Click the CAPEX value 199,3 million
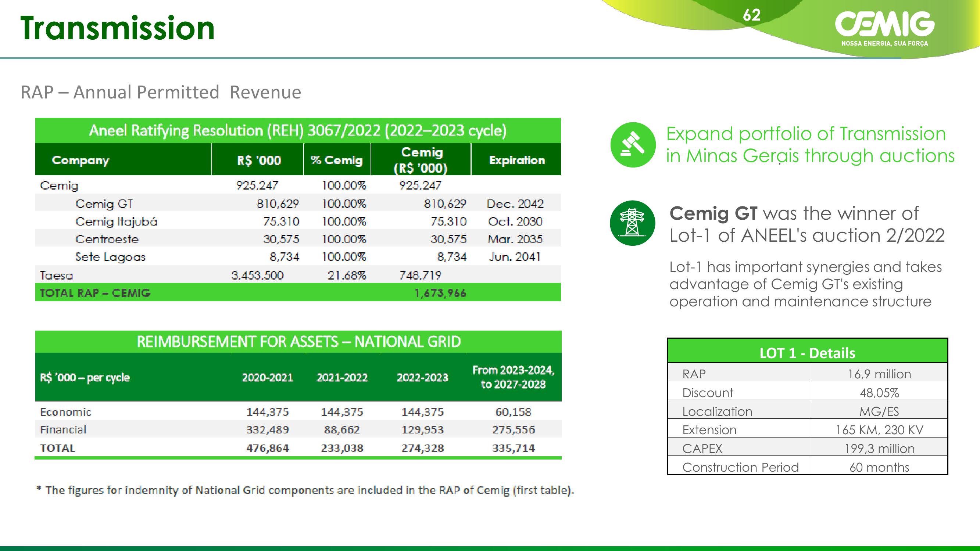 pos(879,449)
